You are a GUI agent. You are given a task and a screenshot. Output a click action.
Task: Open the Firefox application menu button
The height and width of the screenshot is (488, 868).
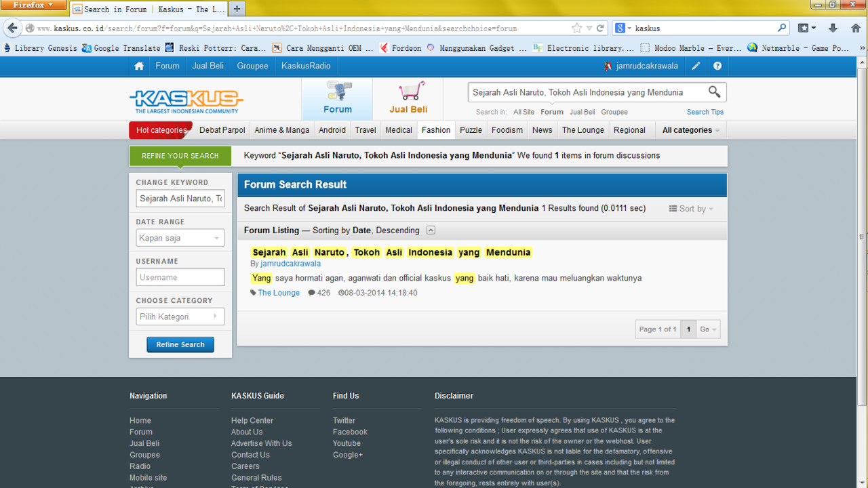(x=33, y=5)
